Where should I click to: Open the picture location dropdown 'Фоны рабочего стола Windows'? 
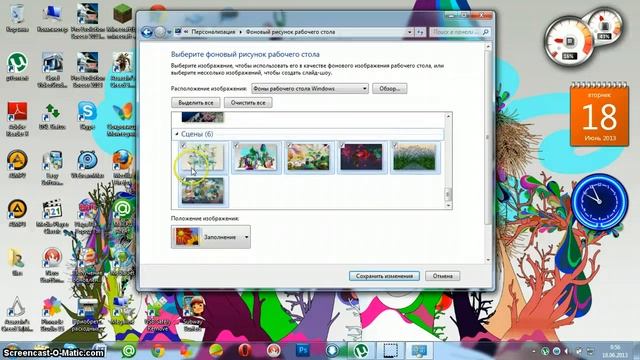(x=310, y=89)
